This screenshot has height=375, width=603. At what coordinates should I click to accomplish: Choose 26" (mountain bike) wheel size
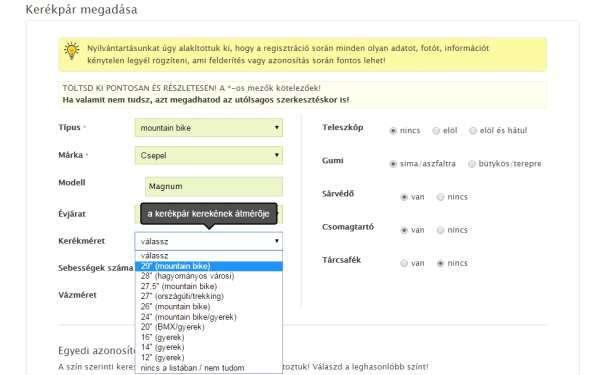[x=209, y=307]
